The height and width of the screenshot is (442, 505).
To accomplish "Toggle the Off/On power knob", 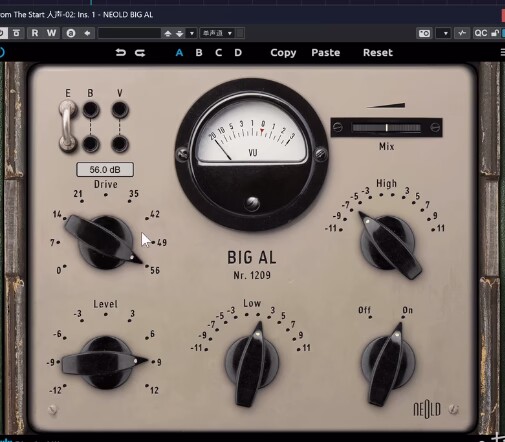I will [x=388, y=363].
